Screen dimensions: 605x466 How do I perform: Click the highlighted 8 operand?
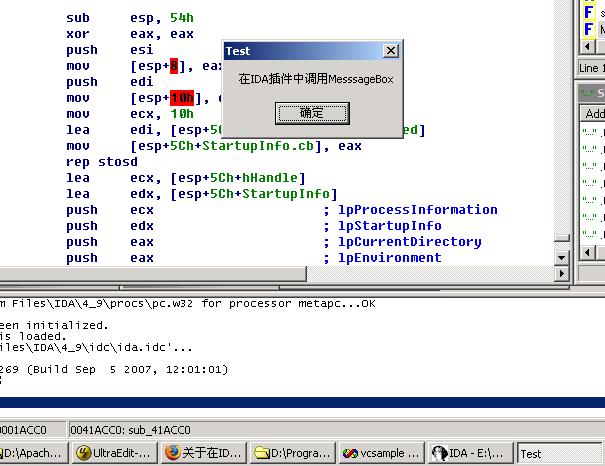click(x=174, y=66)
